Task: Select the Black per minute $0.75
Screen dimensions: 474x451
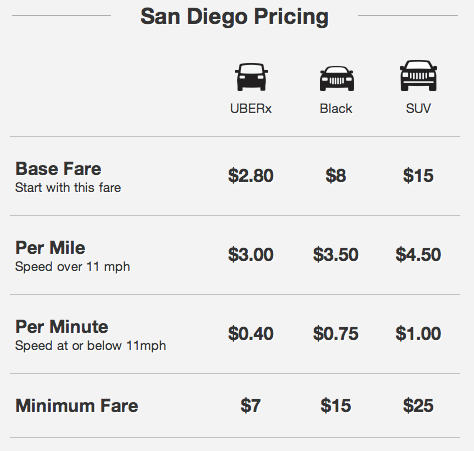Action: 336,334
